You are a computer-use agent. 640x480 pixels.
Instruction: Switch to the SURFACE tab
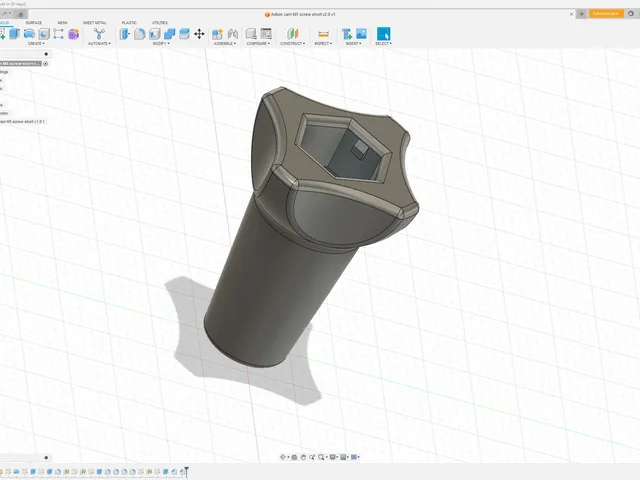point(33,22)
